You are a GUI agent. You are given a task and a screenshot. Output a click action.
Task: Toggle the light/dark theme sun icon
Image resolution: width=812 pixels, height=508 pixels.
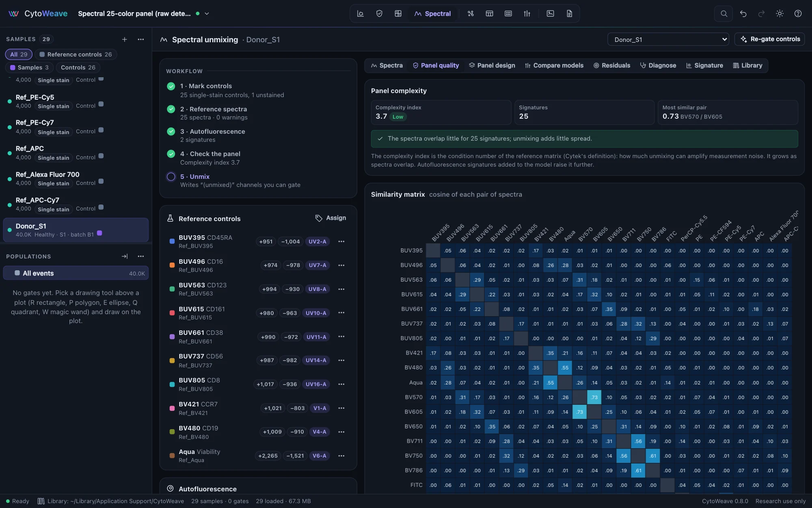click(780, 13)
